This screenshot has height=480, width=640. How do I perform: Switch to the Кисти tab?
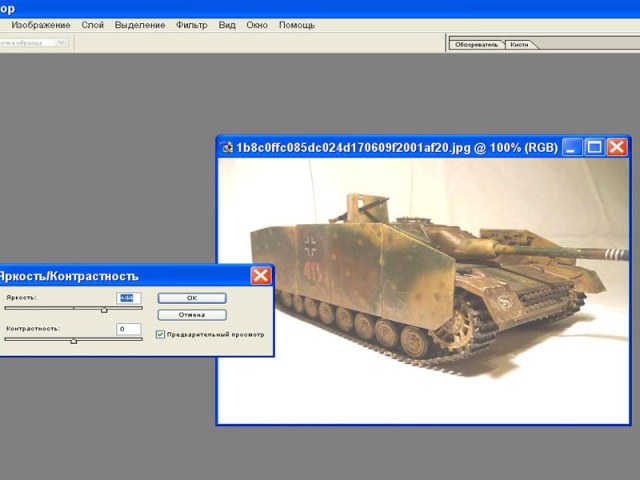click(x=519, y=44)
